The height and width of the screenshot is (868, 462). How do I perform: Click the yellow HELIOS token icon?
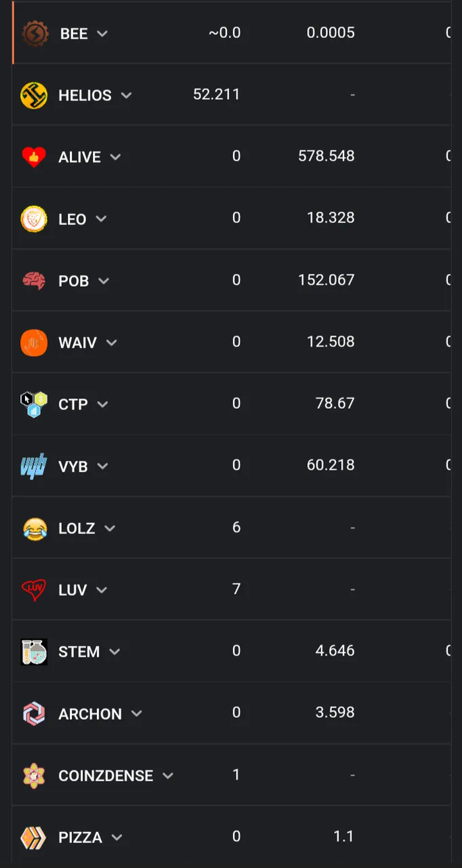(x=34, y=96)
